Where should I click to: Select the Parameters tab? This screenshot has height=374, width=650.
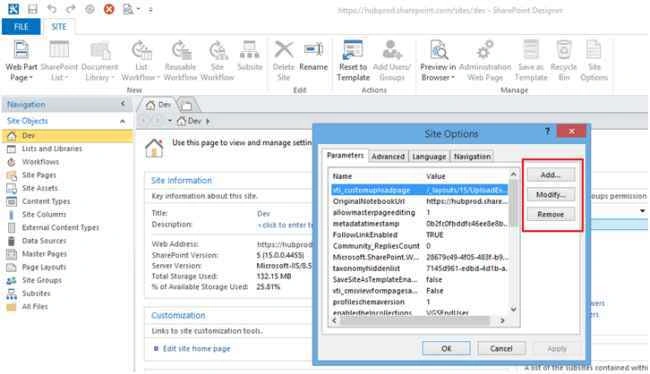345,155
